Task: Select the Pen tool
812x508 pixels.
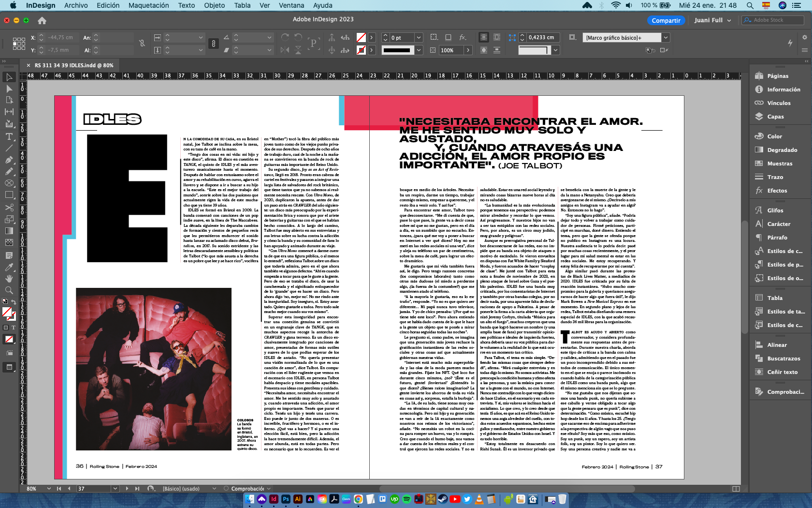Action: coord(9,160)
